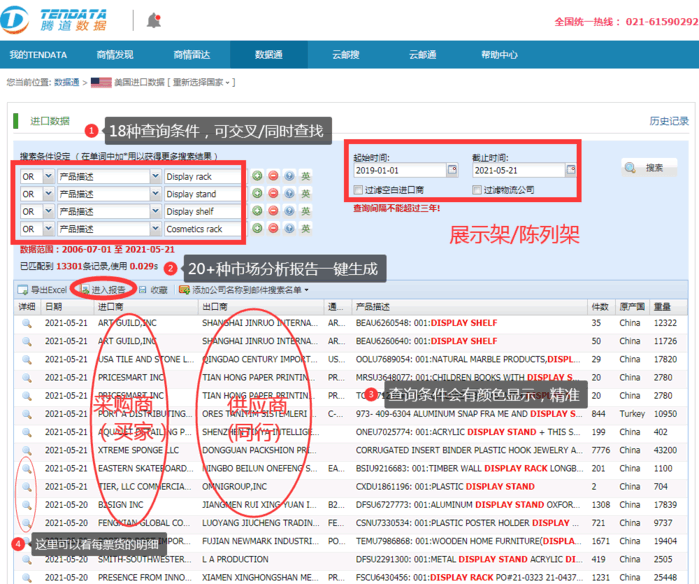Add a condition after Cosmetics rack row
This screenshot has height=584, width=699.
[257, 229]
